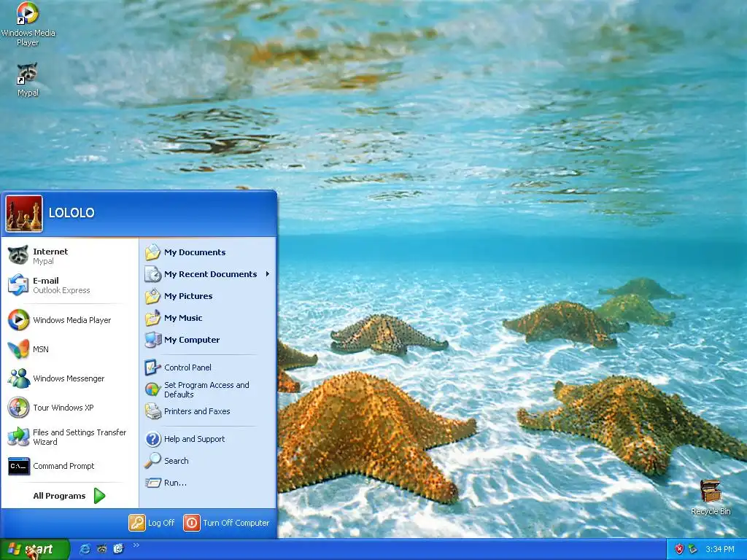Screen dimensions: 747x560
Task: Click the chess user account picture
Action: point(24,214)
